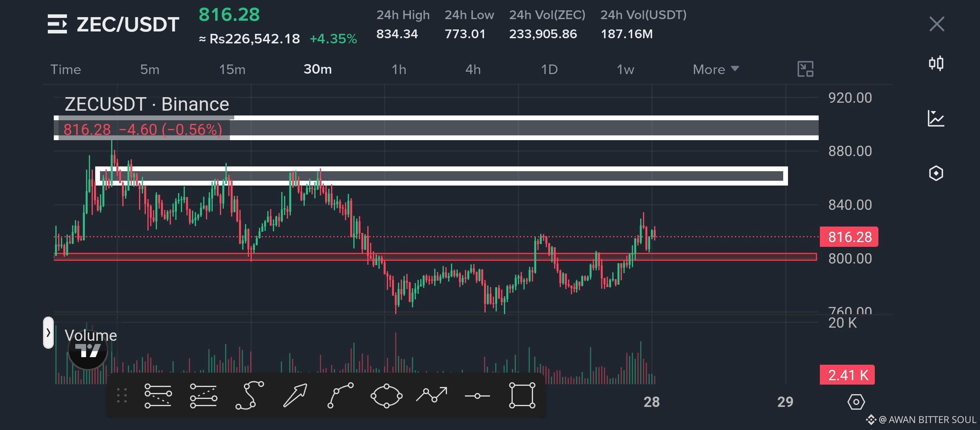Click the 2.41 K volume axis label

pos(847,375)
